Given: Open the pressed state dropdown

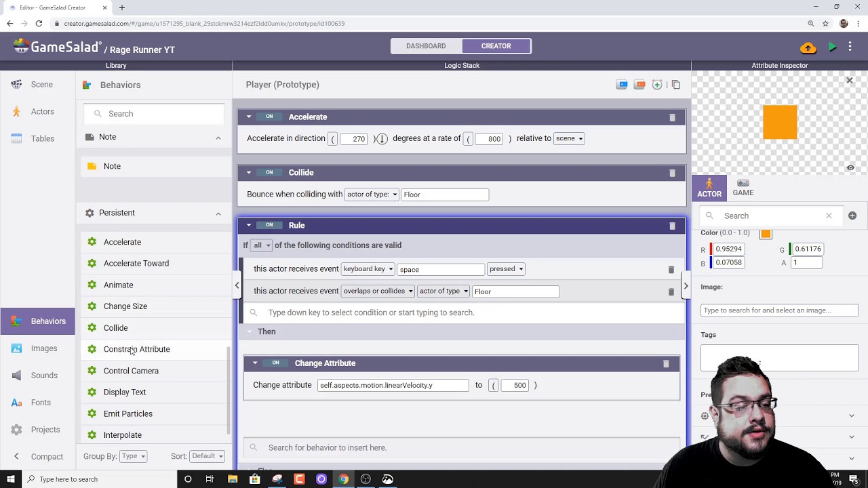Looking at the screenshot, I should point(506,269).
